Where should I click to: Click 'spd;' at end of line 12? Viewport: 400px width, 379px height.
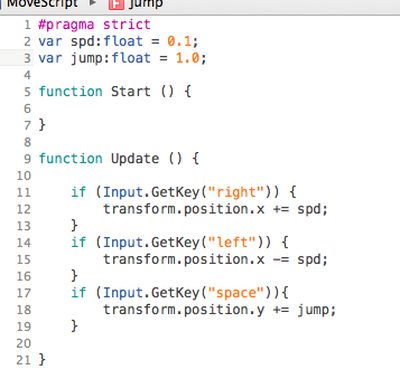pos(312,209)
